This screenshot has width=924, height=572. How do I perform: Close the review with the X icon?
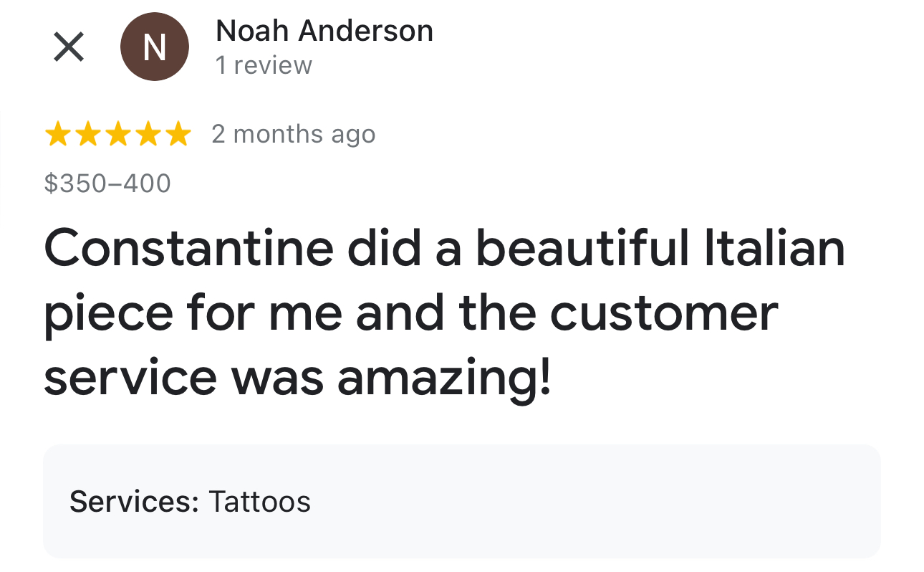(69, 47)
